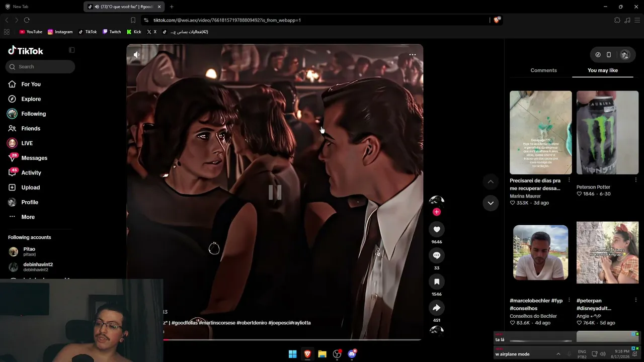This screenshot has height=362, width=644.
Task: Go to the next video
Action: pos(491,203)
